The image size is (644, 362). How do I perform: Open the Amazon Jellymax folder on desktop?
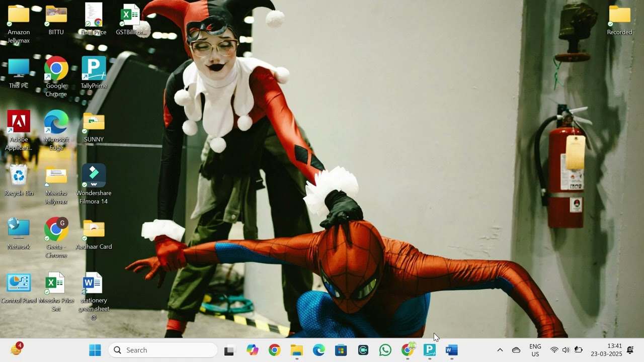click(x=19, y=23)
